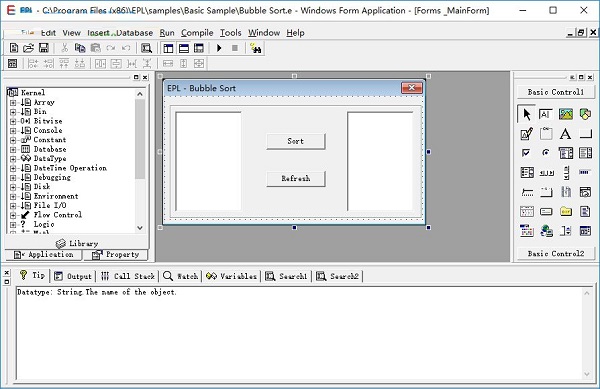Expand the Flow Control node
This screenshot has height=389, width=600.
[x=13, y=215]
